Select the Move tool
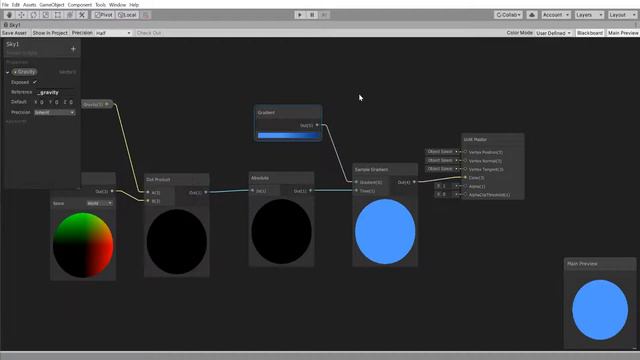Image resolution: width=640 pixels, height=360 pixels. click(x=21, y=15)
